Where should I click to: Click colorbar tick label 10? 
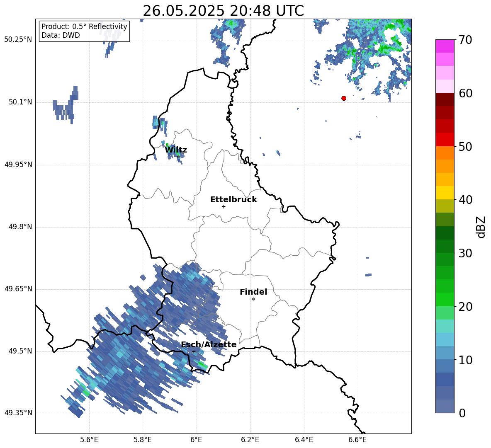pos(465,360)
